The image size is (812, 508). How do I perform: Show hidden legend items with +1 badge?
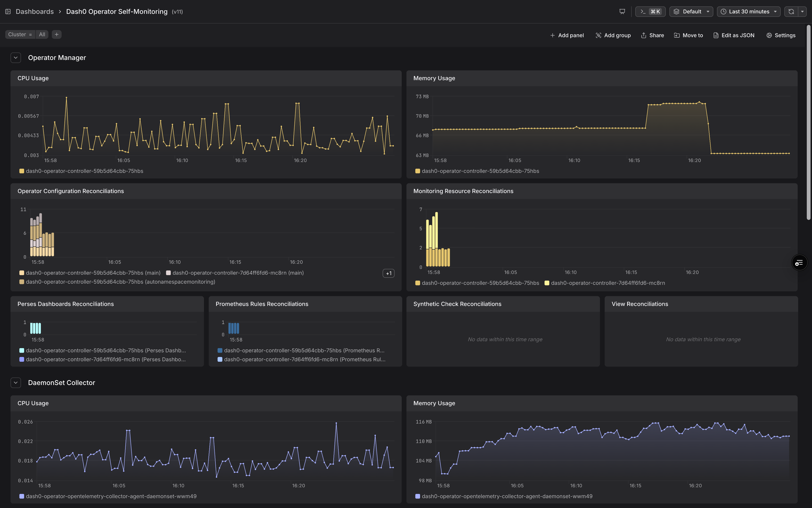pyautogui.click(x=388, y=273)
